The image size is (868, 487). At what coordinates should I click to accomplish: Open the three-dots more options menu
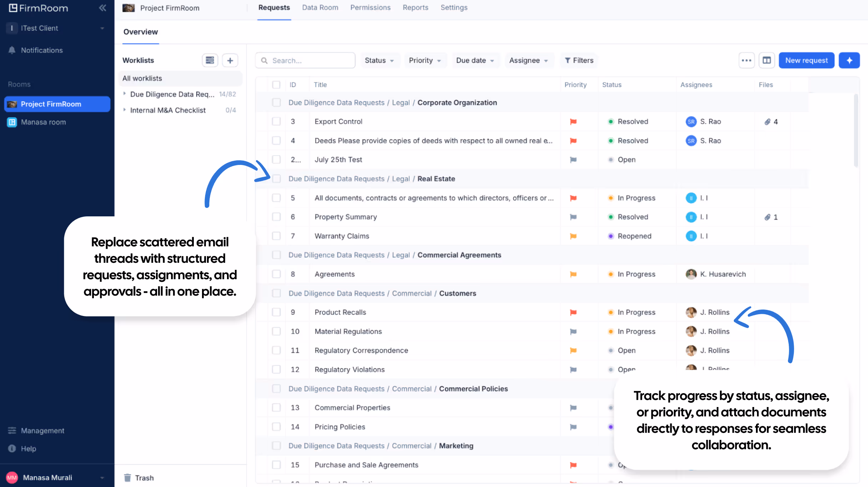[x=746, y=60]
